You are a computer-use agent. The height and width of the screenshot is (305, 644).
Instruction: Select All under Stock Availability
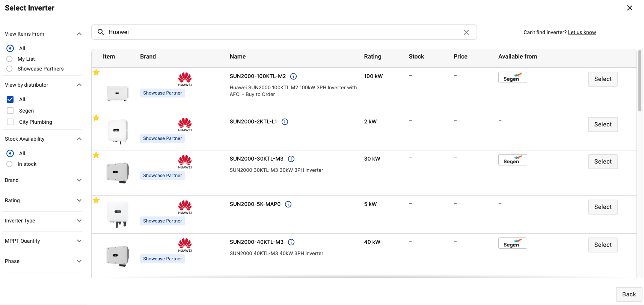pyautogui.click(x=10, y=153)
